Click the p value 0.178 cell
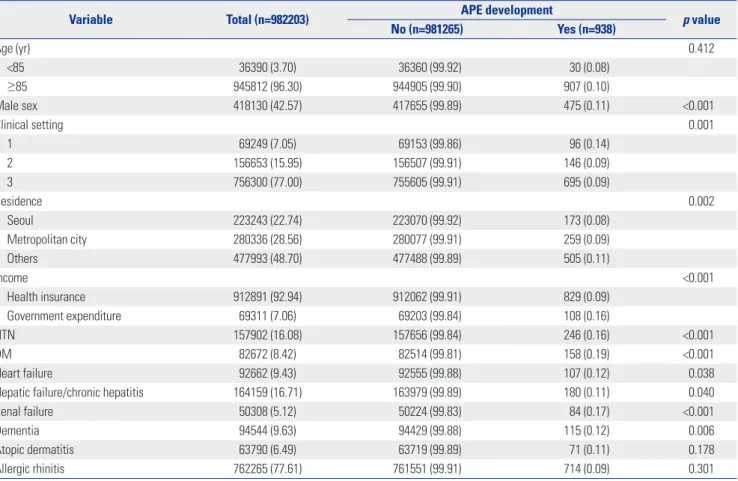 point(701,450)
